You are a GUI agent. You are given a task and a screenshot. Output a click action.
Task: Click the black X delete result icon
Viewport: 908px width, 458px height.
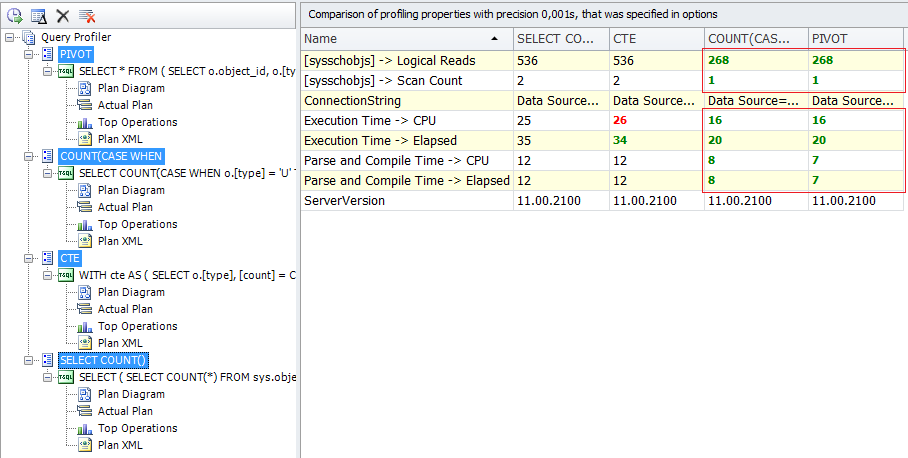[62, 15]
